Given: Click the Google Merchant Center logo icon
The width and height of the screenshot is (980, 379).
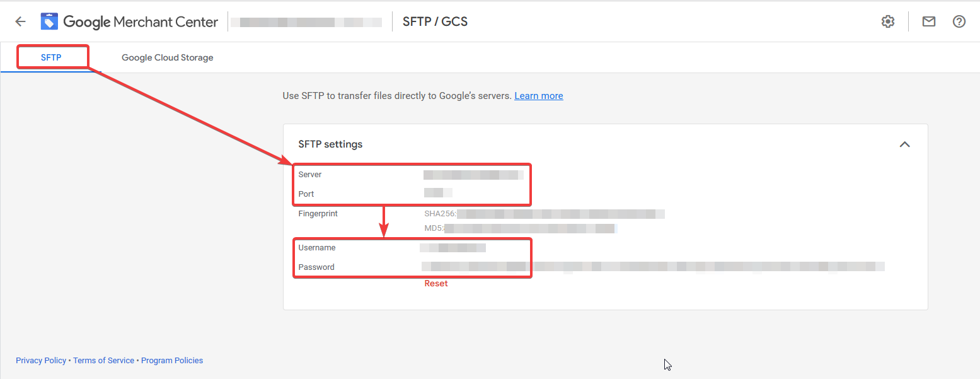Looking at the screenshot, I should (49, 21).
